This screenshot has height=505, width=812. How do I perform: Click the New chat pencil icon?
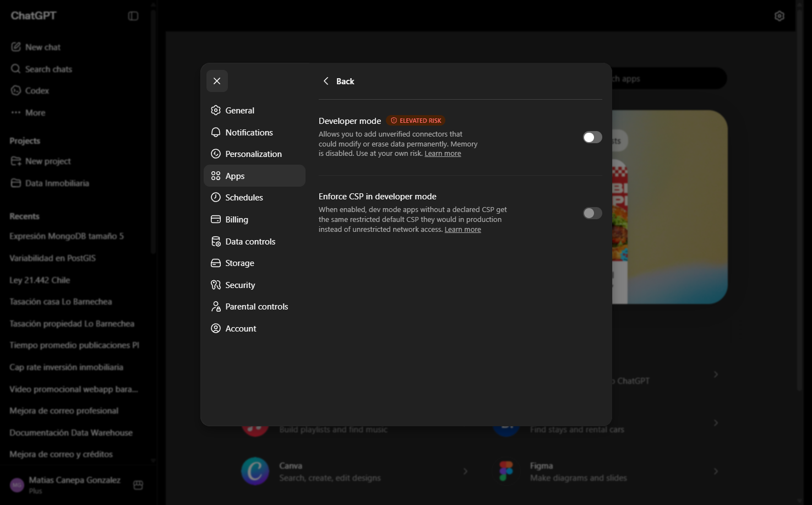coord(16,47)
